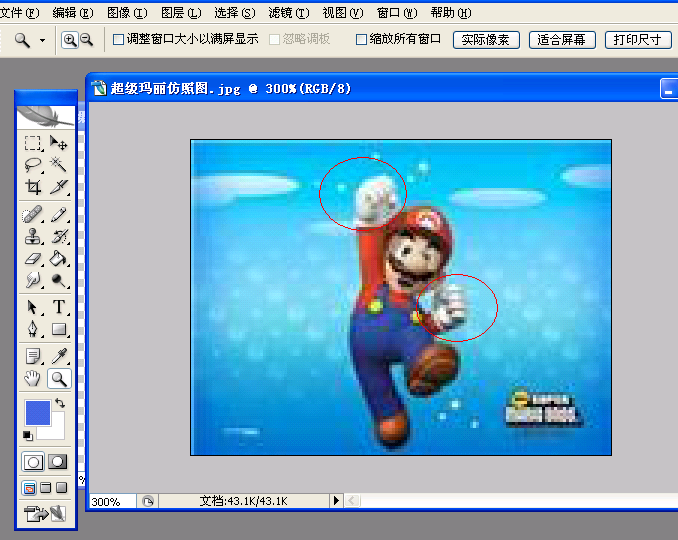
Task: Open the 文件(F) menu
Action: point(19,13)
